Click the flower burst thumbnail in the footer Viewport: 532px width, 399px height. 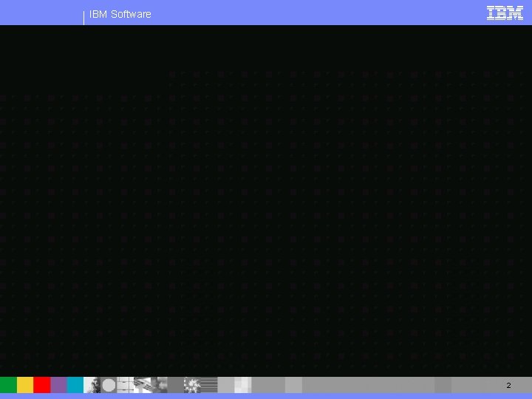click(x=192, y=385)
